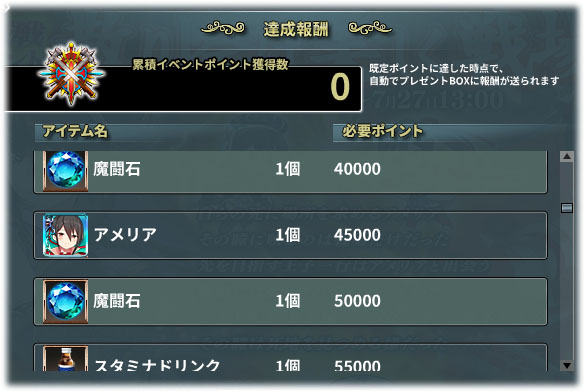
Task: Select the スタミナドリンク 55000 reward row
Action: tap(291, 358)
